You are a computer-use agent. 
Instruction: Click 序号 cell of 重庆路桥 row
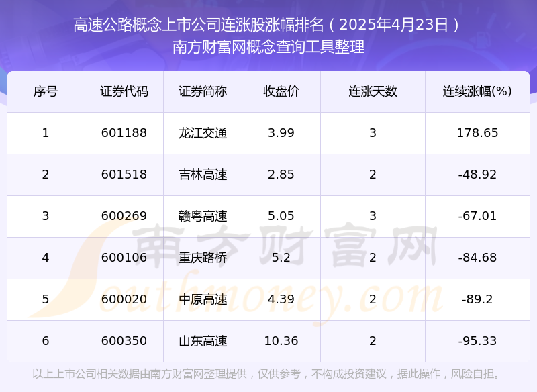click(46, 258)
